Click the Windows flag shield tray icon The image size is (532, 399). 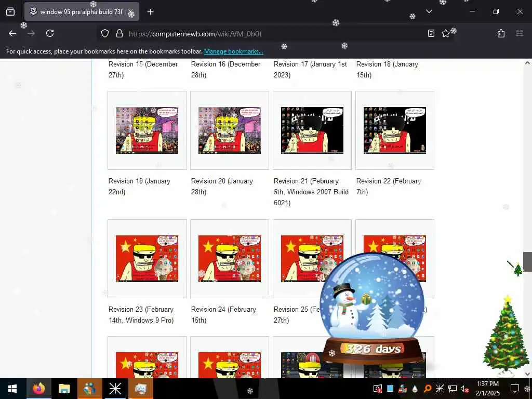pyautogui.click(x=378, y=389)
